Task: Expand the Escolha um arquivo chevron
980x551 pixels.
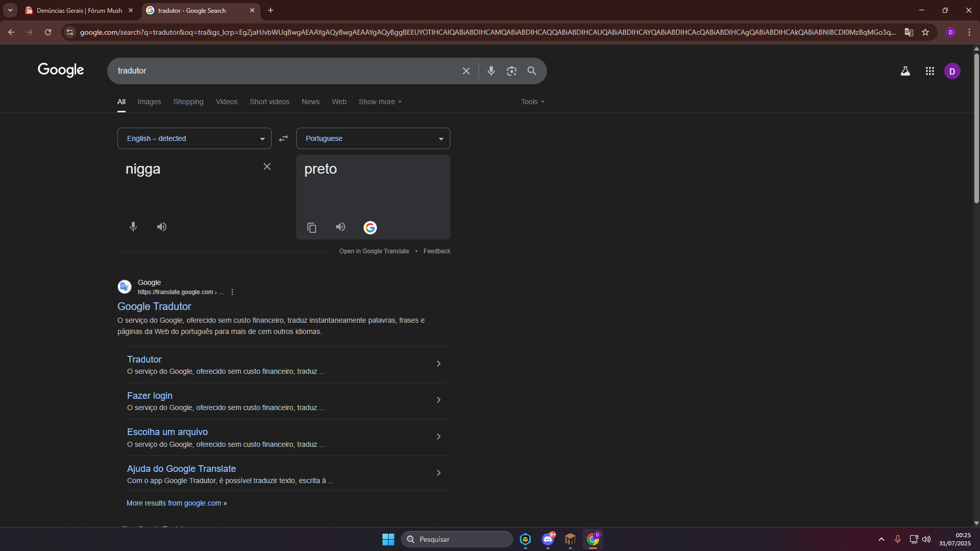Action: pos(438,437)
